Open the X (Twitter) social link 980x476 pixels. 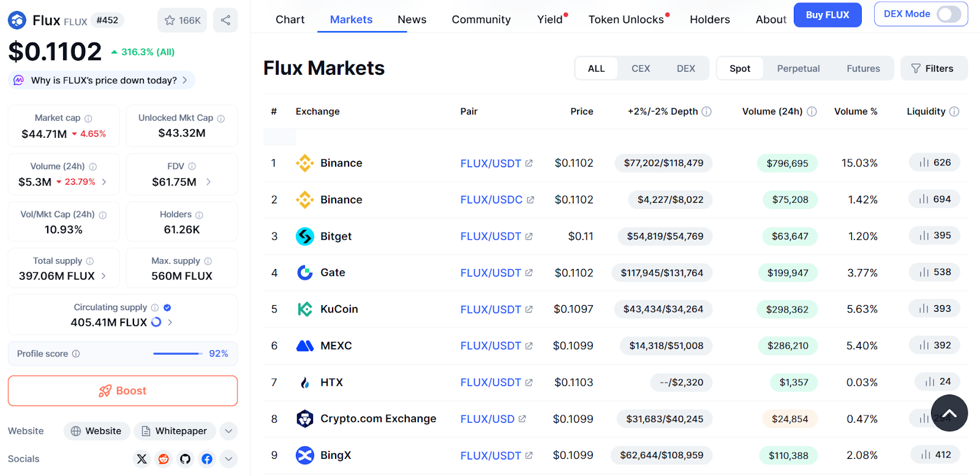142,459
